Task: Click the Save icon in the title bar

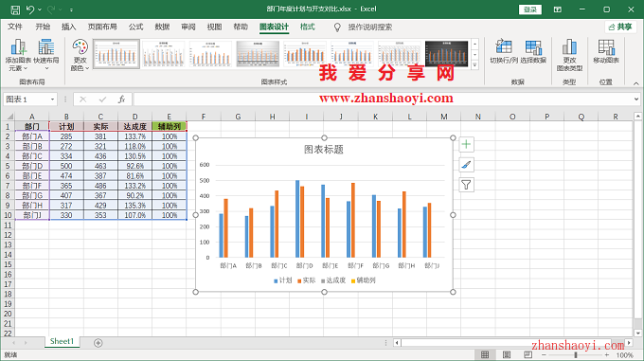Action: (15, 9)
